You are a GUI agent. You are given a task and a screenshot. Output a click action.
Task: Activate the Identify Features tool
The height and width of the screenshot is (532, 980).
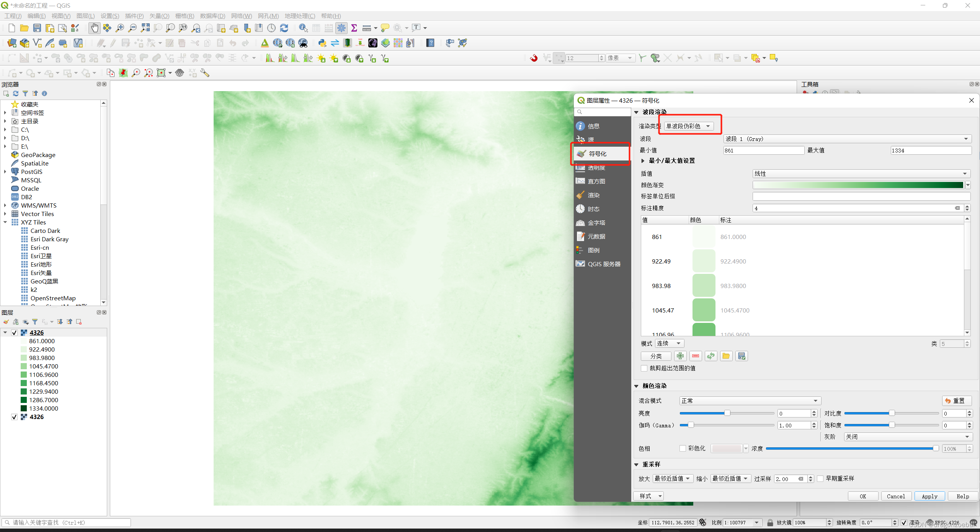(303, 28)
